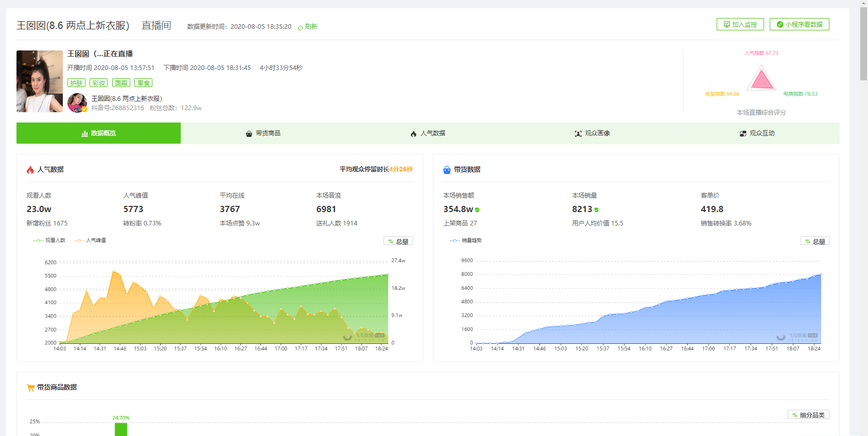Select the 面霜 tag
The width and height of the screenshot is (868, 436).
pos(121,83)
